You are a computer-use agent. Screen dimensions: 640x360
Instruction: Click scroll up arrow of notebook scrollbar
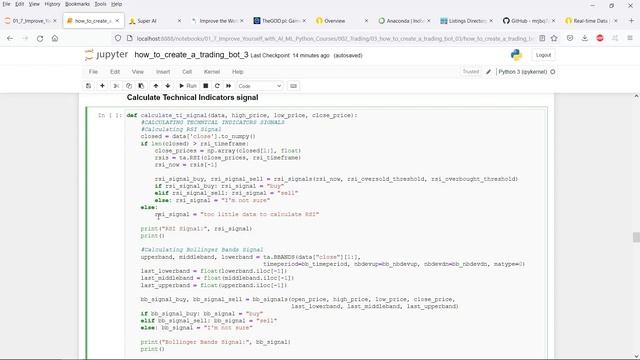tap(636, 96)
